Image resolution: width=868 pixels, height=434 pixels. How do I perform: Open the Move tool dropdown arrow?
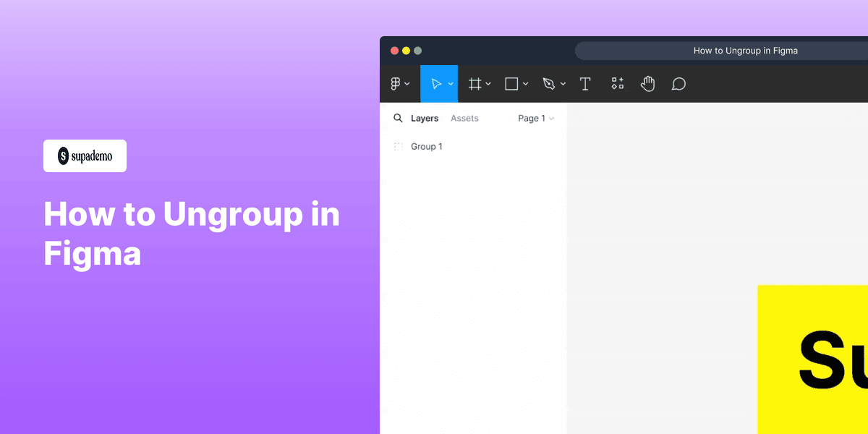tap(449, 83)
